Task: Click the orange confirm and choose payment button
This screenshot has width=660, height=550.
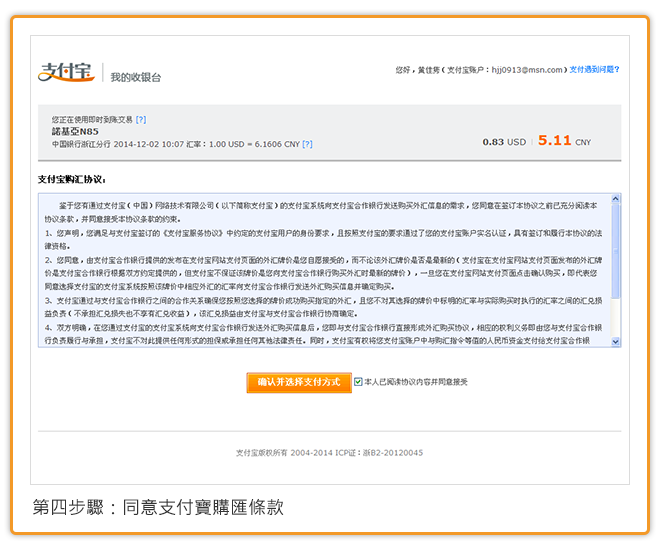Action: (x=299, y=382)
